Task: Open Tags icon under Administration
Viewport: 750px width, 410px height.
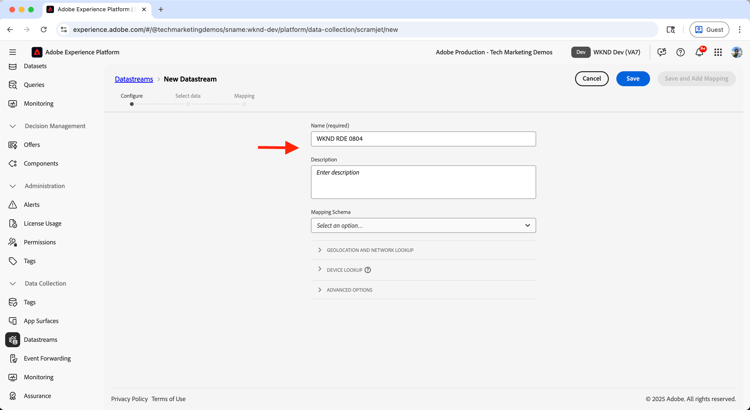Action: point(13,261)
